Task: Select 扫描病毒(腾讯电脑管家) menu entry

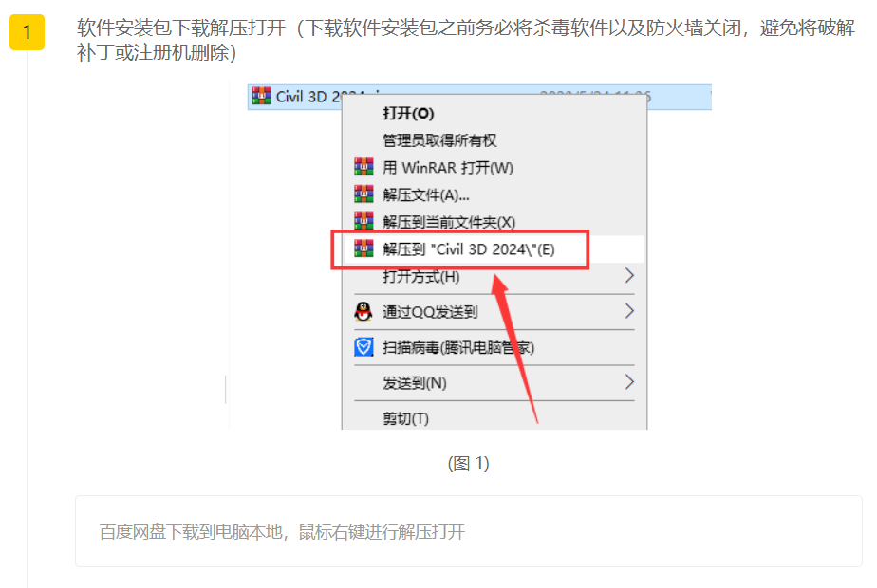Action: coord(458,348)
